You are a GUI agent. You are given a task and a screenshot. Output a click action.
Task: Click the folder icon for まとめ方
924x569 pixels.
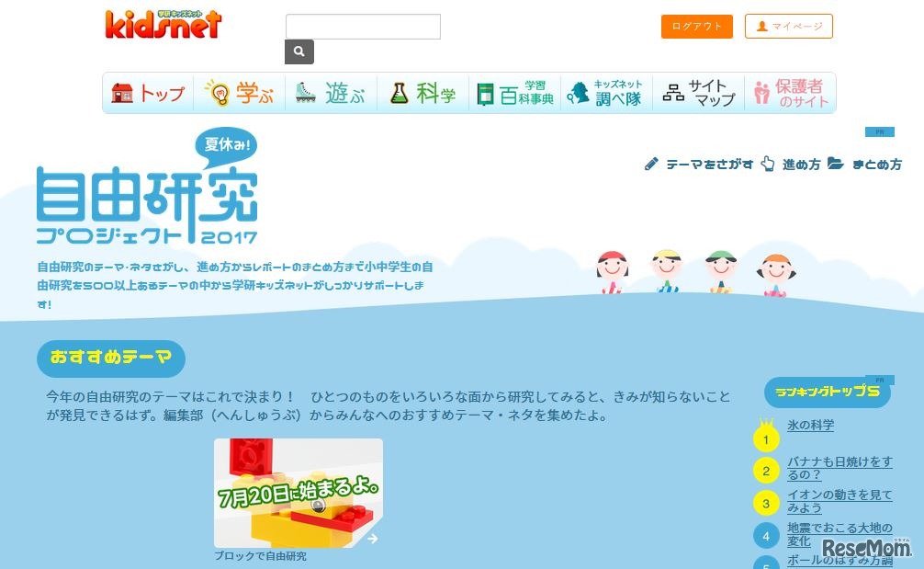(836, 164)
